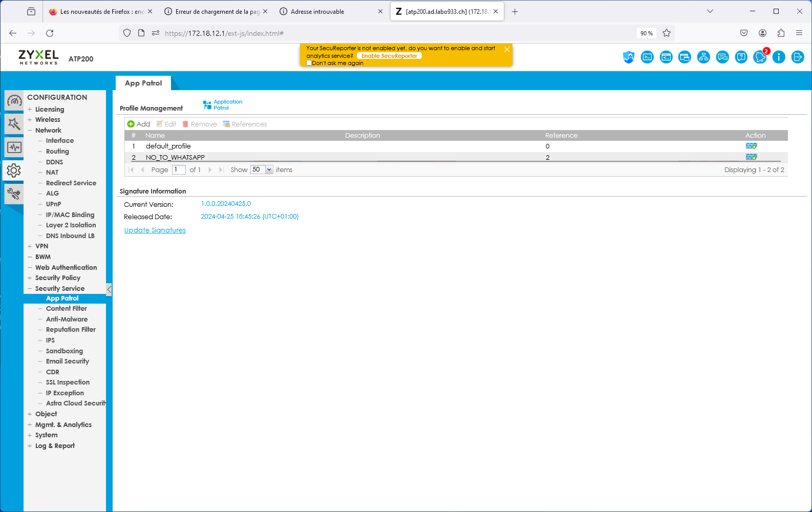Open Anti-Malware in the menu
812x512 pixels.
(x=67, y=319)
